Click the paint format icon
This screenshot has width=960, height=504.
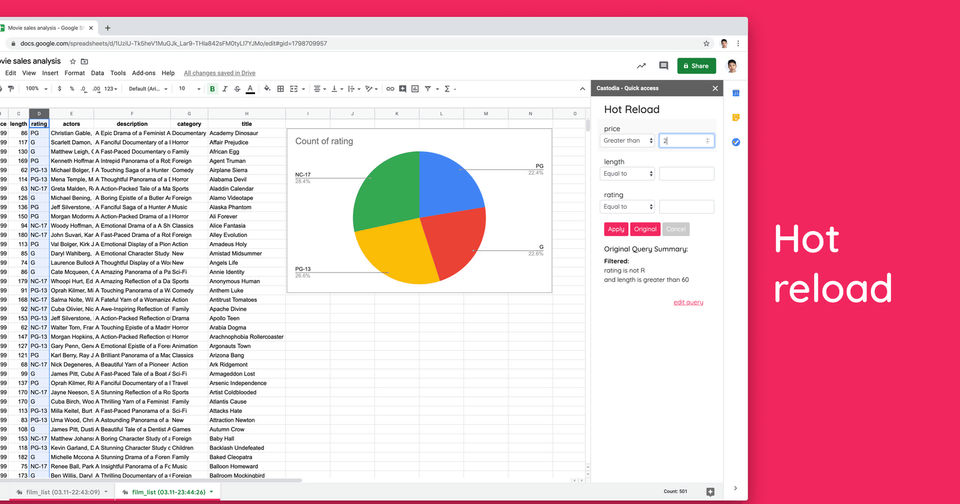(x=10, y=89)
